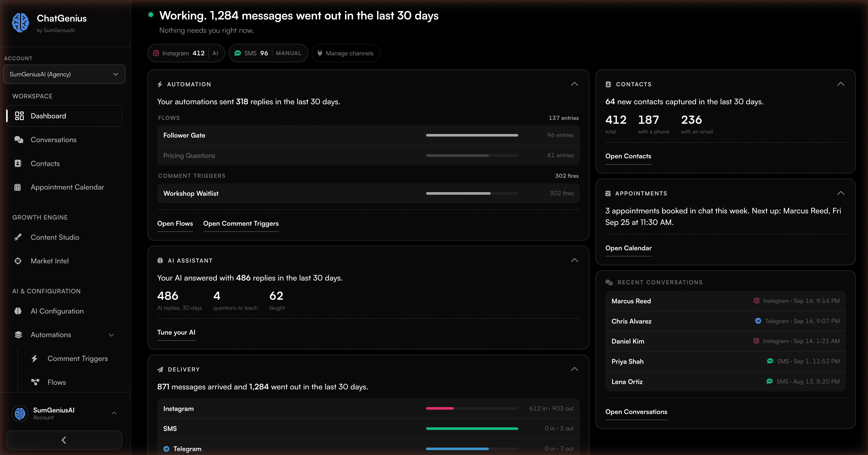Click the plug icon in Manage channels
The height and width of the screenshot is (455, 868).
pyautogui.click(x=320, y=53)
